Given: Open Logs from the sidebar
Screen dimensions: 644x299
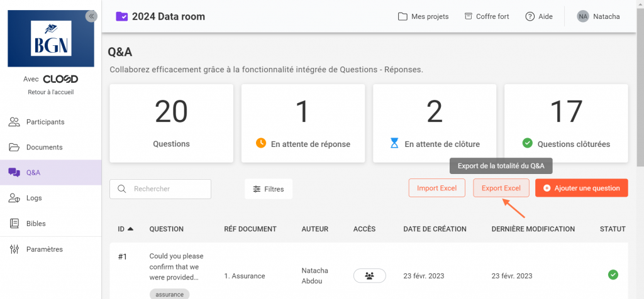Looking at the screenshot, I should [34, 198].
